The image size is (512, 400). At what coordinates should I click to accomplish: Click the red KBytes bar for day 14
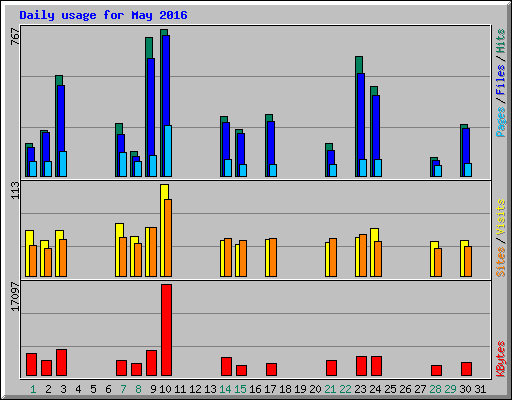click(x=226, y=367)
